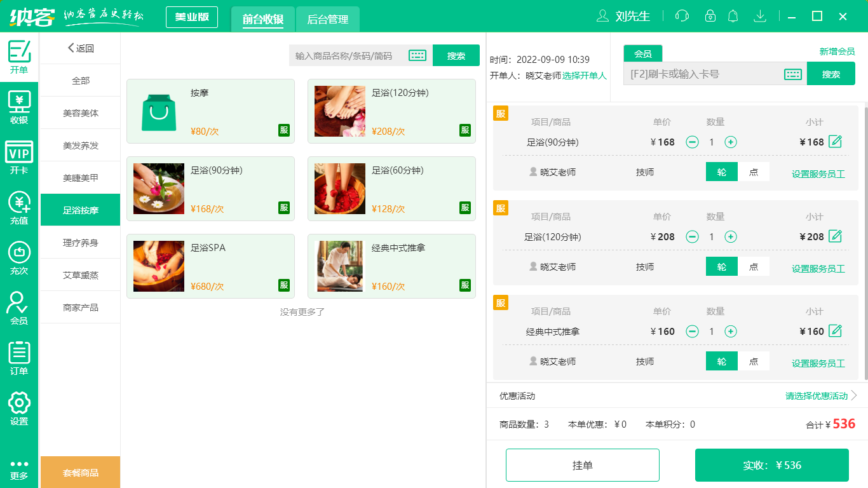This screenshot has height=488, width=868.
Task: Edit 足浴(90分钟) subtotal using the pencil icon
Action: [836, 142]
